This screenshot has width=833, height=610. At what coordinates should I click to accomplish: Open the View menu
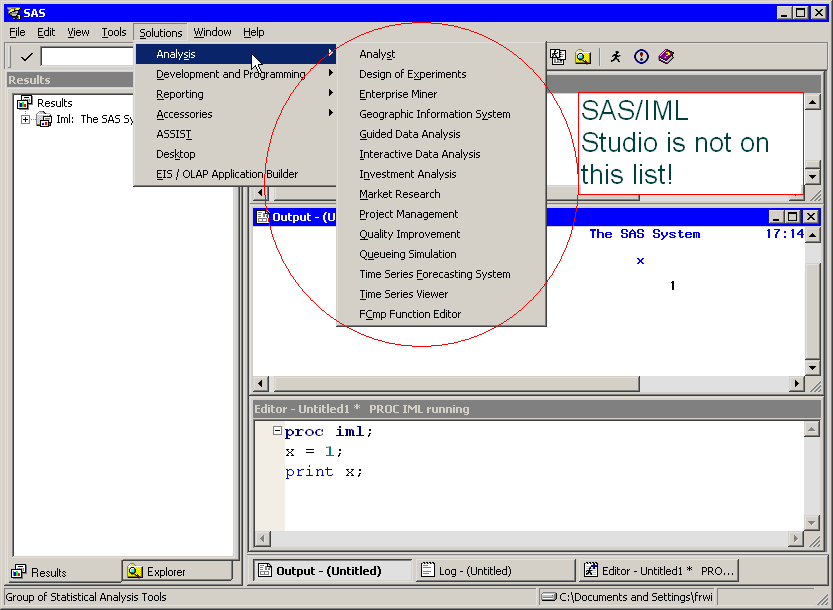[78, 32]
